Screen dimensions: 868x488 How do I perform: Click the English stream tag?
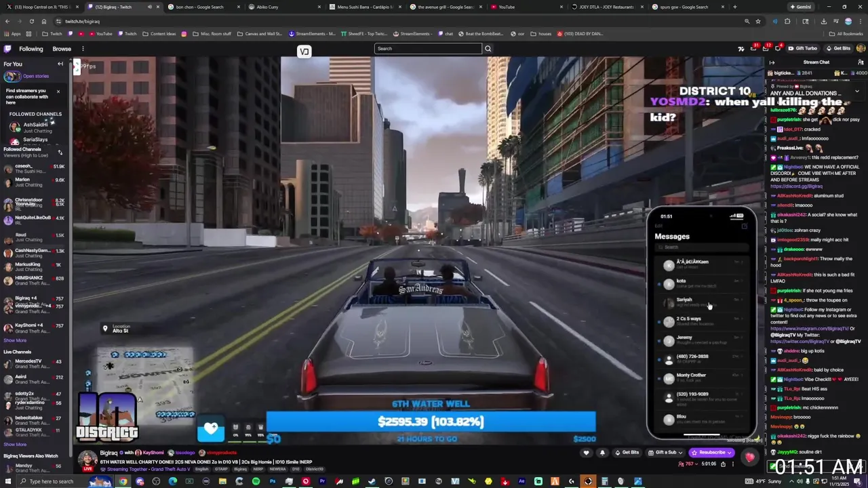201,469
